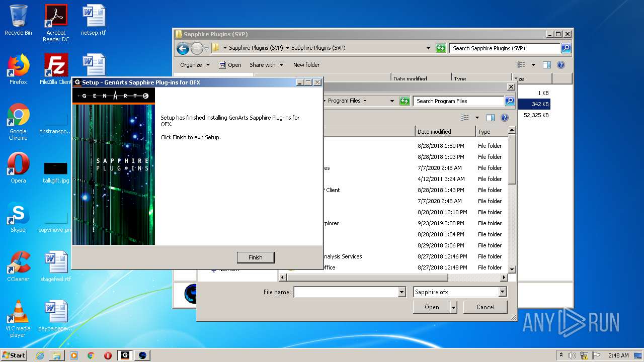Sort by Size column in explorer

click(532, 79)
